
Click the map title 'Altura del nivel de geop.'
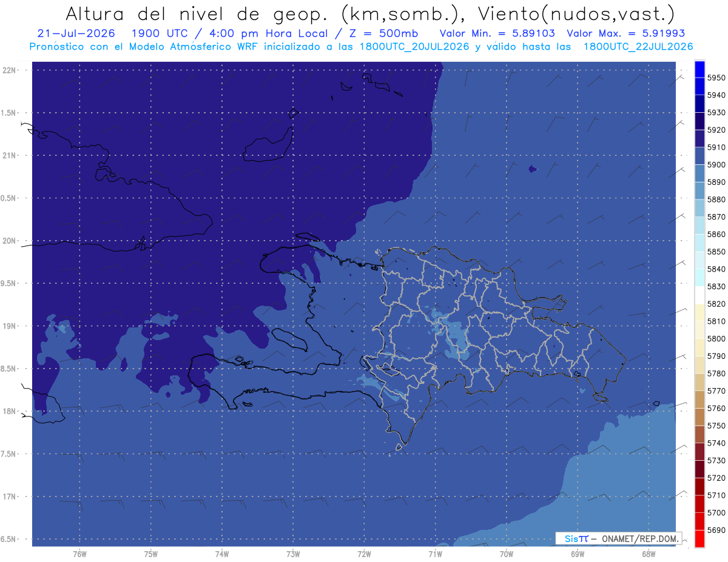(198, 13)
